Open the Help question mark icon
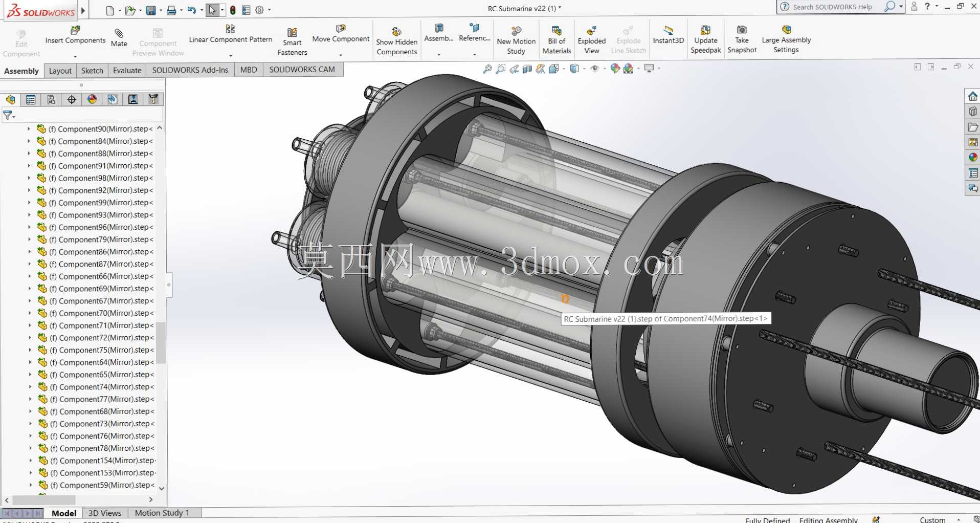Image resolution: width=980 pixels, height=523 pixels. (927, 7)
